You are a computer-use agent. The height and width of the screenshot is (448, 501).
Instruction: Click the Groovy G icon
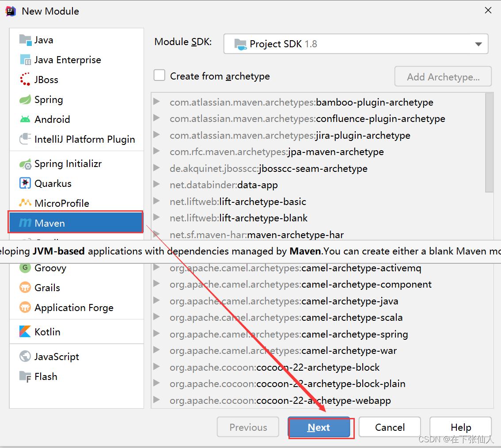(25, 267)
